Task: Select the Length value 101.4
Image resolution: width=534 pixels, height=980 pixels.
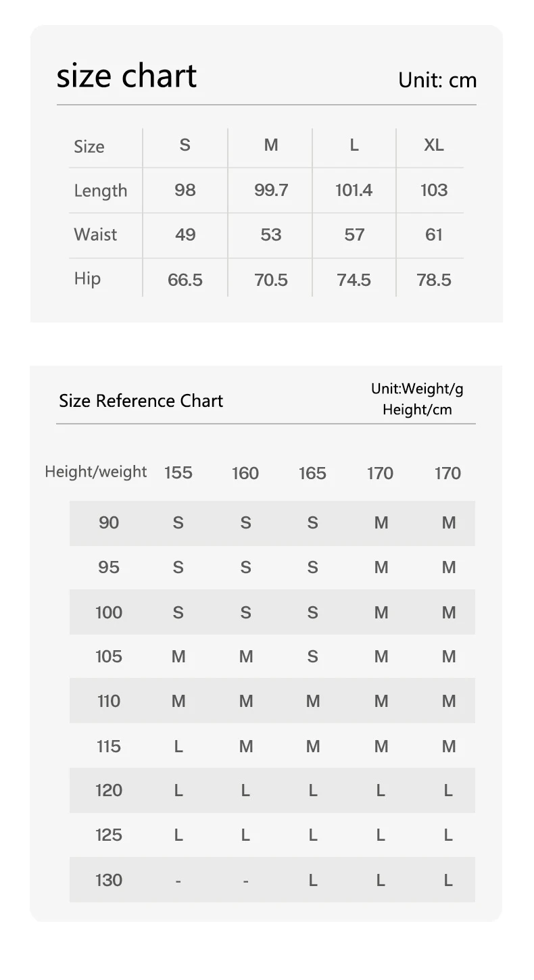Action: pos(354,190)
